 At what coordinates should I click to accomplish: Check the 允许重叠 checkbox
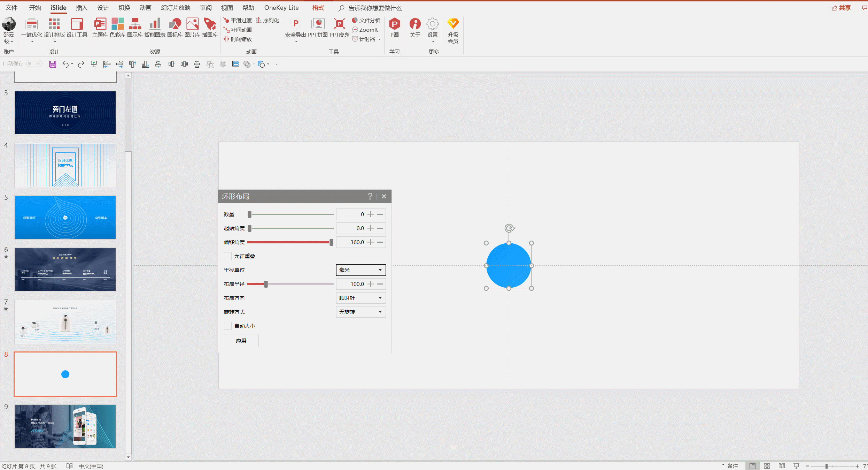228,256
